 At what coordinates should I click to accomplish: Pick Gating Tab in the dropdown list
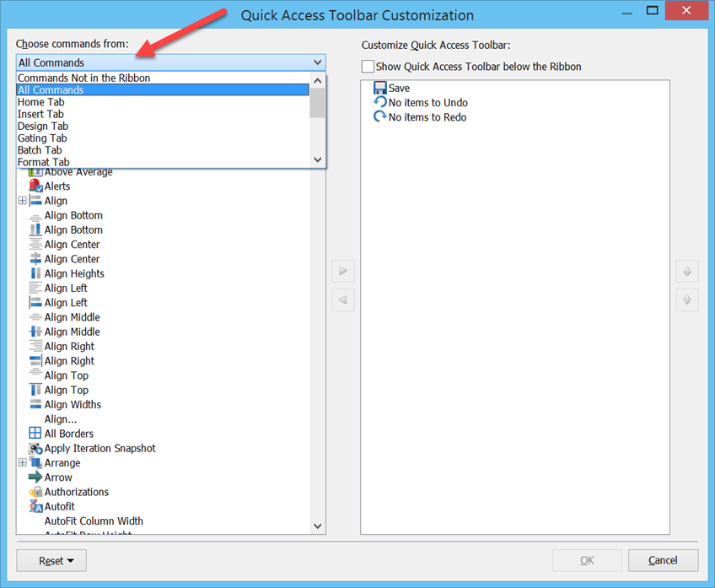pos(42,138)
